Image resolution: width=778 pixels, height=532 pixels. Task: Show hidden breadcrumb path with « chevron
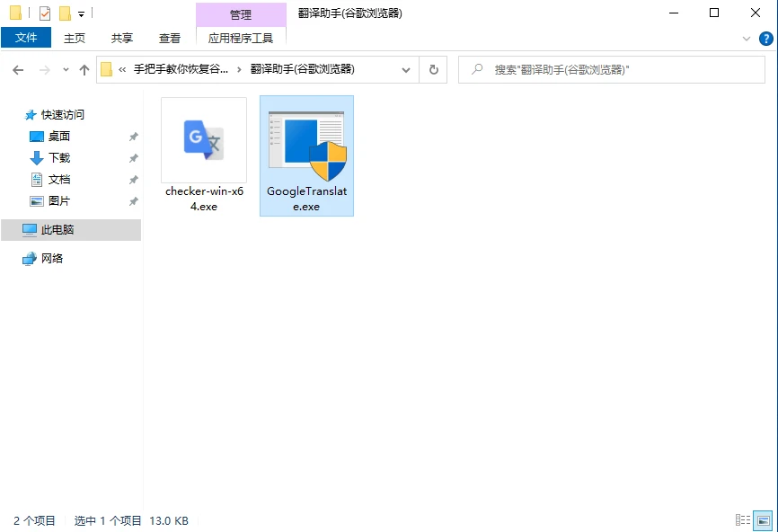point(122,69)
